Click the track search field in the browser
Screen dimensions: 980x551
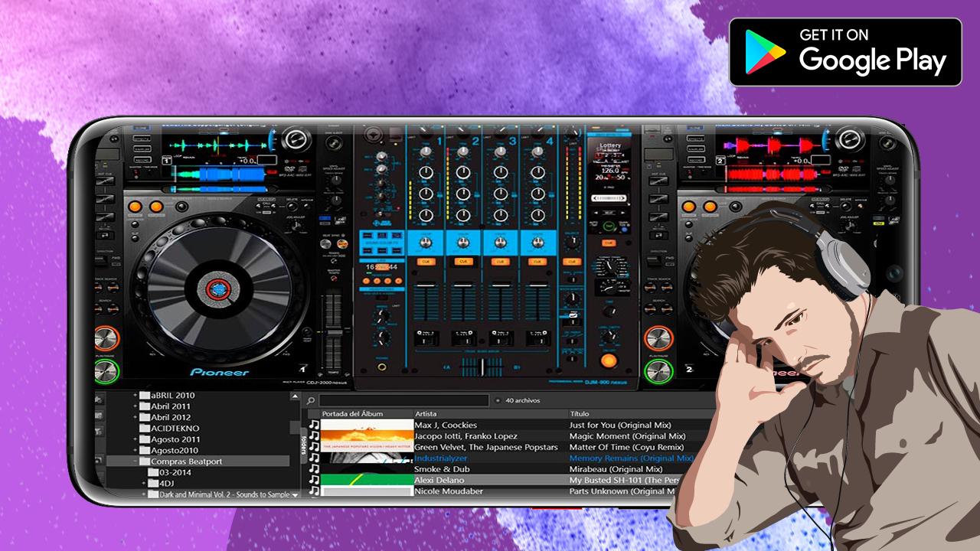[x=404, y=400]
